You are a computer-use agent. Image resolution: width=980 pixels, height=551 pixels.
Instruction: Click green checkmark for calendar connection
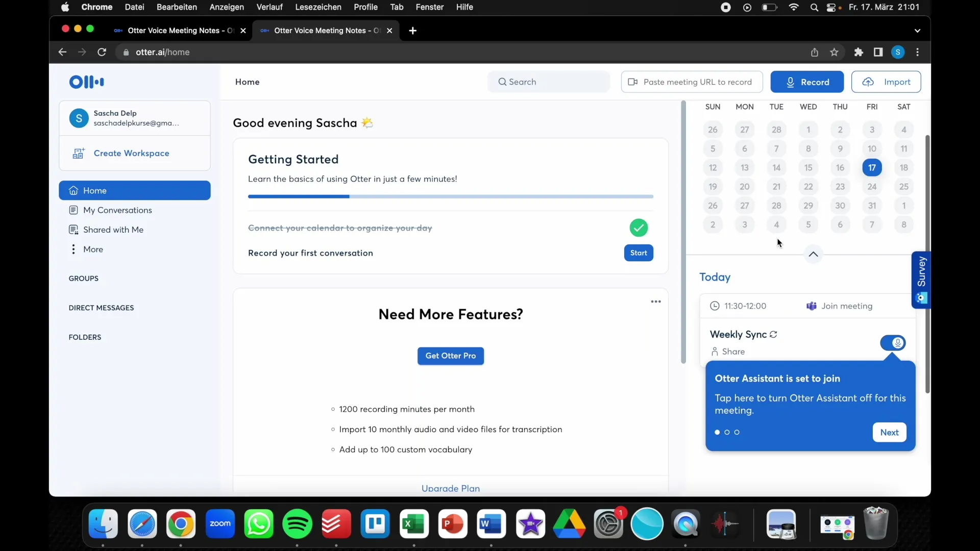639,228
